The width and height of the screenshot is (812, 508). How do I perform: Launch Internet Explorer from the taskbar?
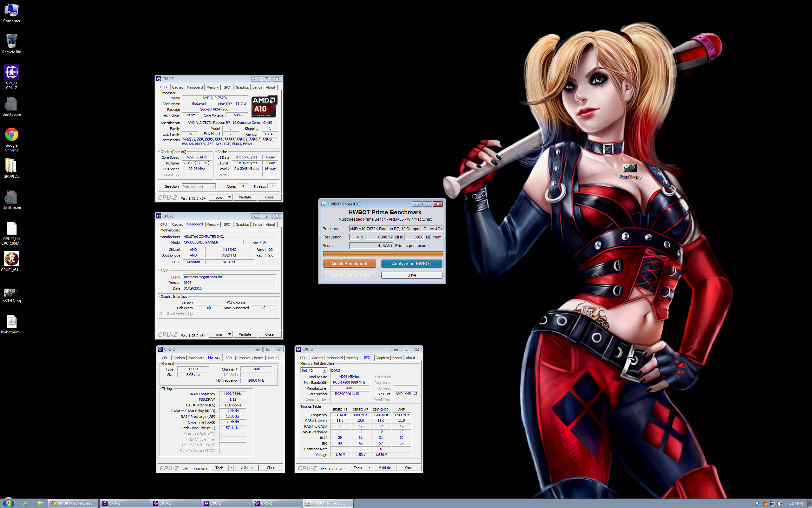pyautogui.click(x=26, y=503)
